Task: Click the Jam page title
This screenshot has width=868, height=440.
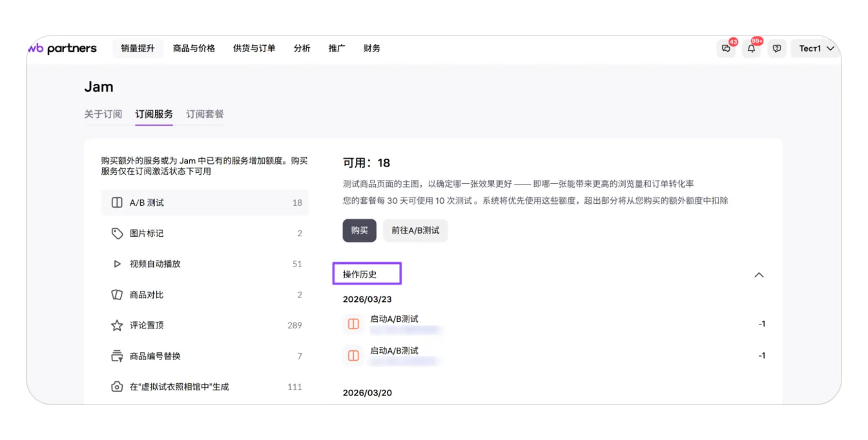Action: 99,87
